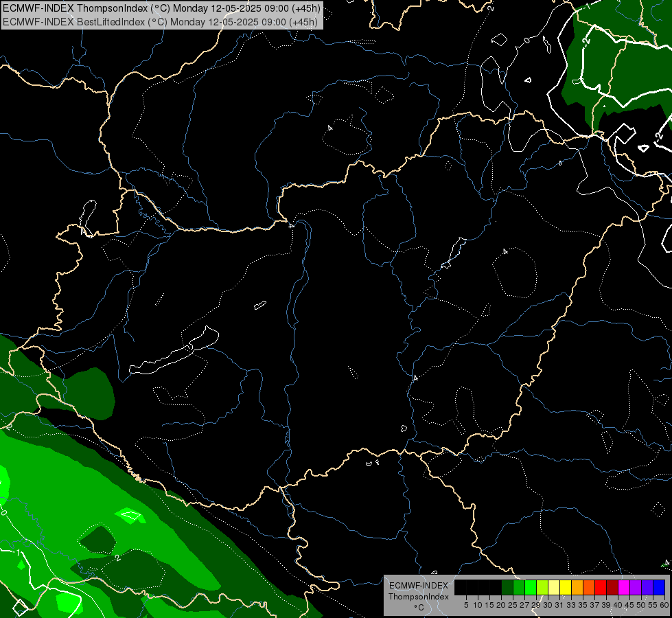Click the dark red 39–40 legend swatch

pos(612,587)
